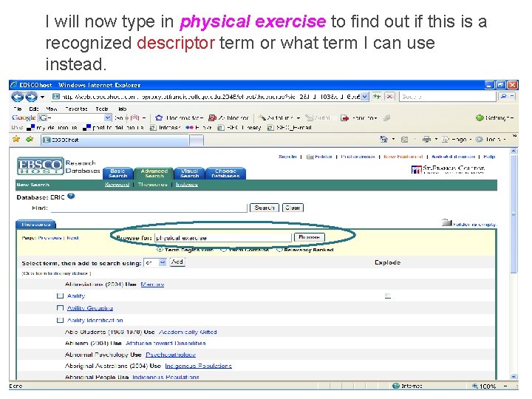Click the scroll down arrow of page
This screenshot has height=399, width=532.
(x=514, y=377)
